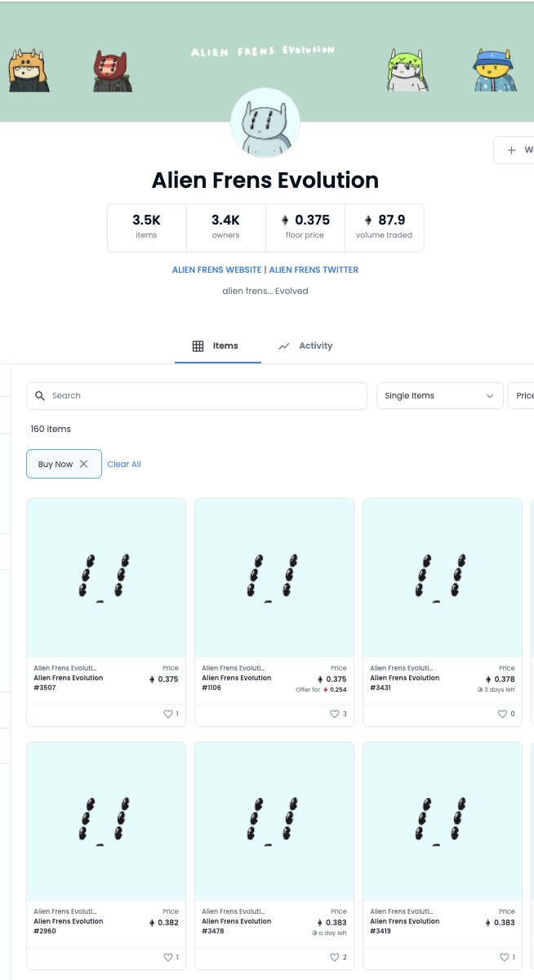
Task: Click the Buy Now filter chip
Action: point(64,464)
